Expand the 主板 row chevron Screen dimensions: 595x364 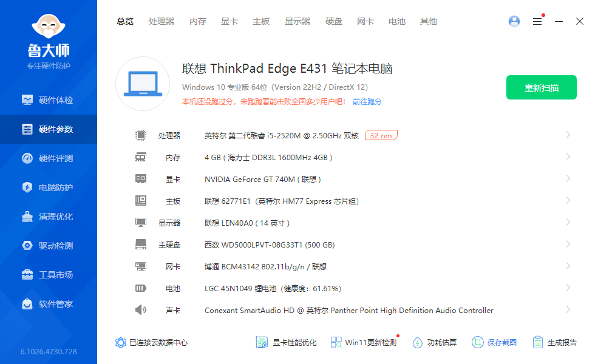pyautogui.click(x=568, y=200)
